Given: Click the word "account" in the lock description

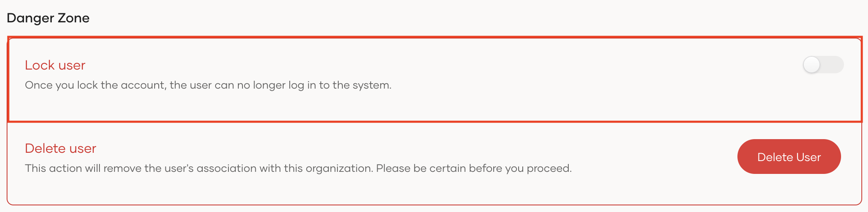Looking at the screenshot, I should [x=143, y=85].
